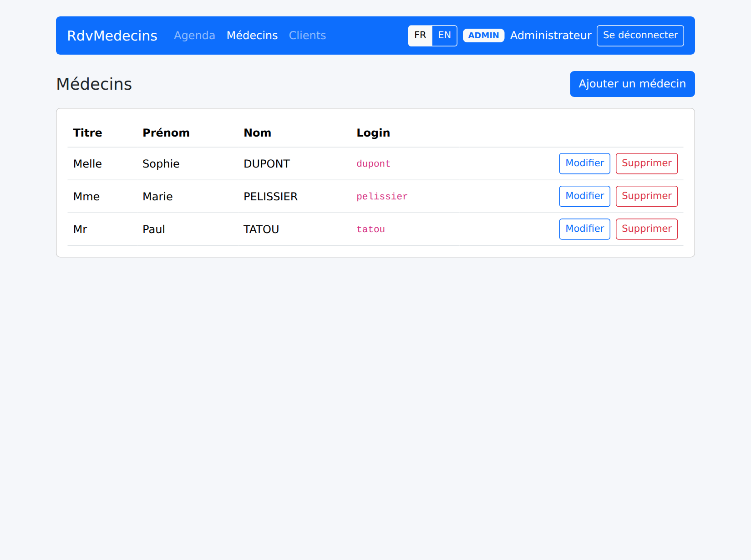Delete the DUPONT doctor row
Screen dimensions: 751x560
tap(647, 163)
